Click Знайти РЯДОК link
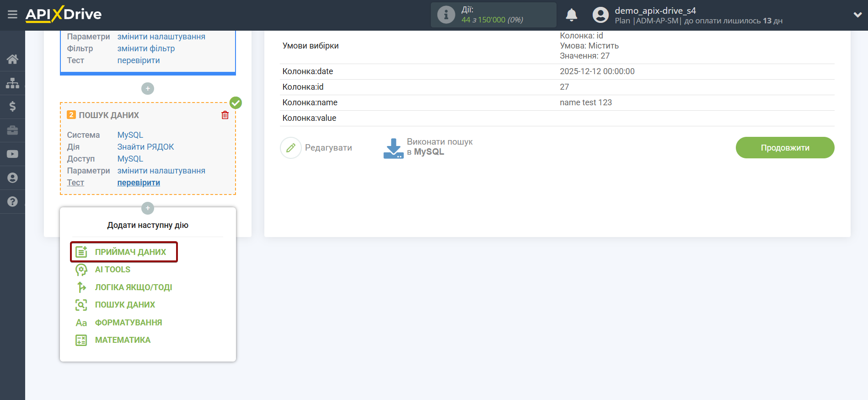Image resolution: width=868 pixels, height=400 pixels. [145, 147]
